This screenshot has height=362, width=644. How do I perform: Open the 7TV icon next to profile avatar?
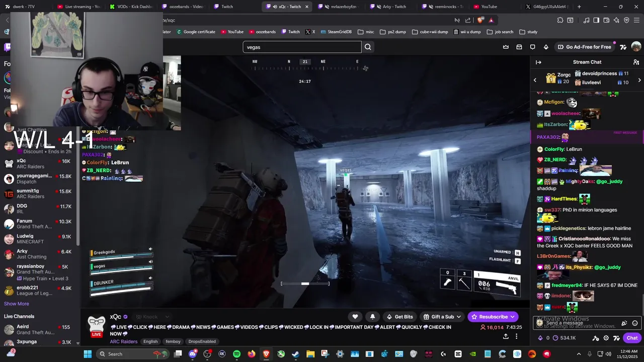coord(623,47)
